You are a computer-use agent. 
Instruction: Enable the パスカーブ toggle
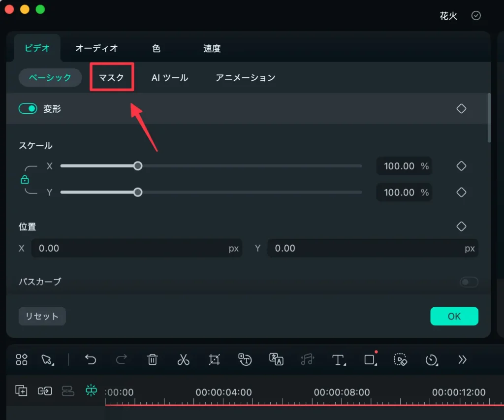(x=469, y=282)
